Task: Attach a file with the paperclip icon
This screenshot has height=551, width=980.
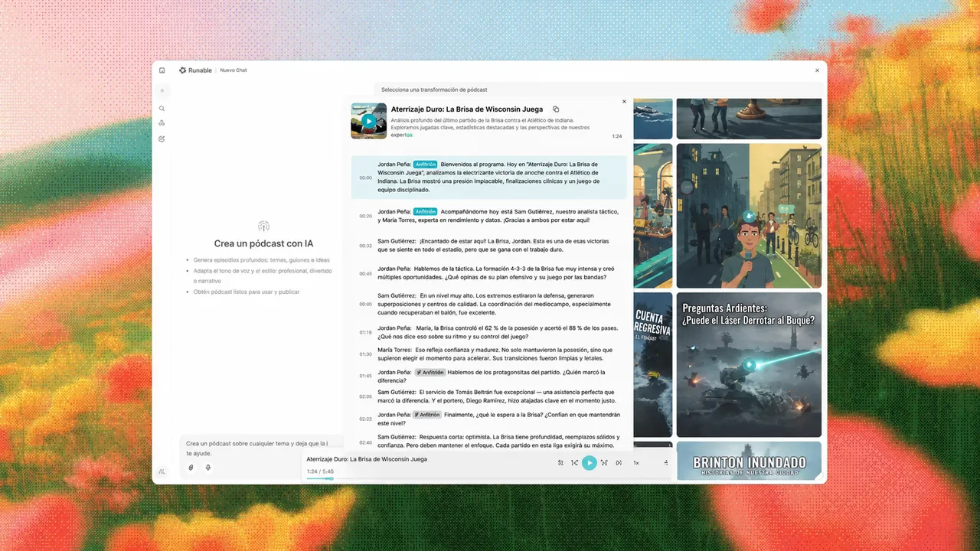Action: [x=191, y=468]
